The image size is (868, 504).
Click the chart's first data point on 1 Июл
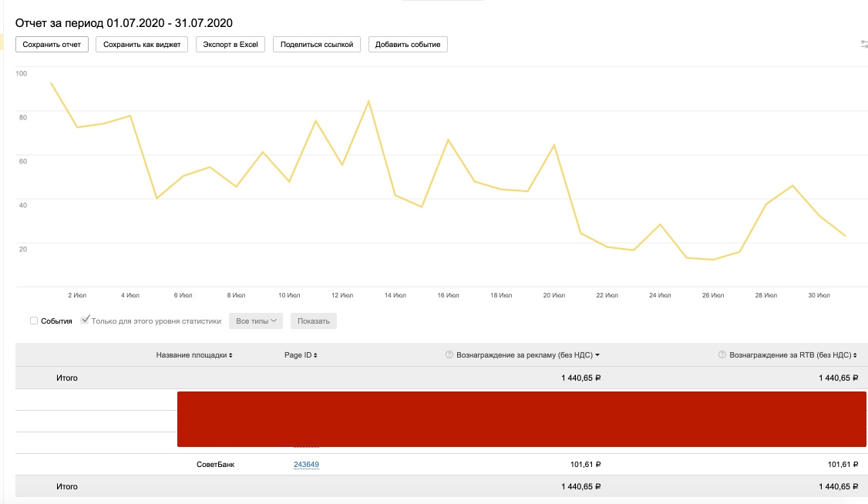point(51,83)
